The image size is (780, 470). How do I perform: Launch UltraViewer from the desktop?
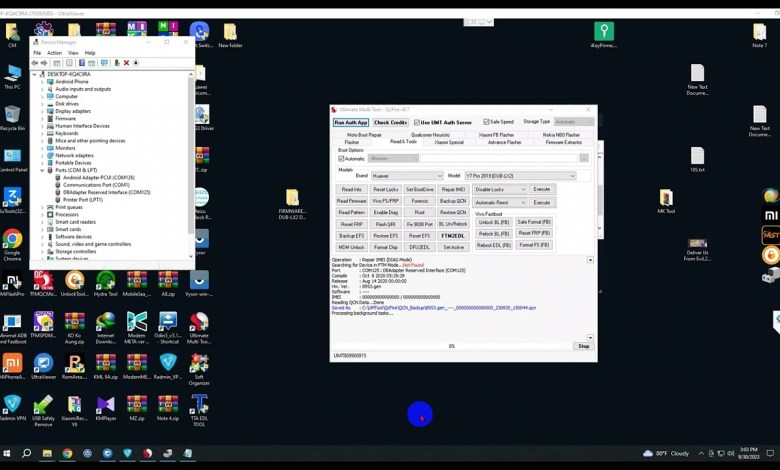coord(43,363)
